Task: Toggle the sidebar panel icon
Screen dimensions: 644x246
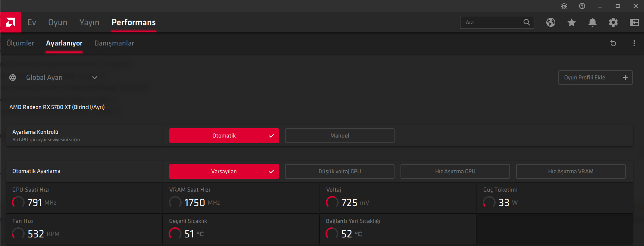Action: (x=634, y=22)
